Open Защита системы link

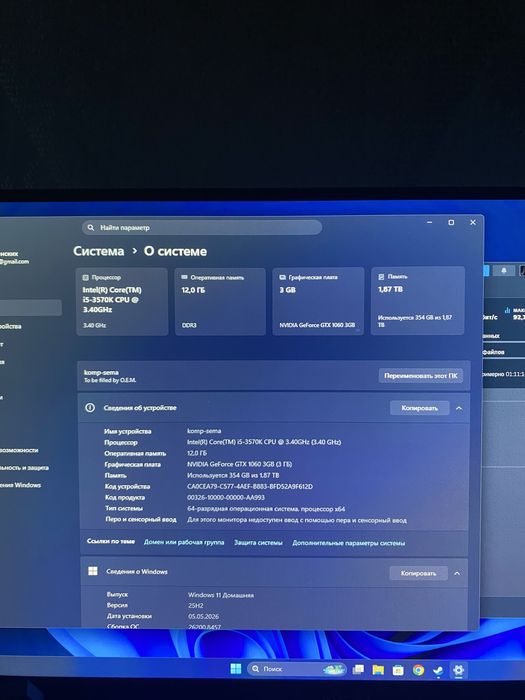258,542
